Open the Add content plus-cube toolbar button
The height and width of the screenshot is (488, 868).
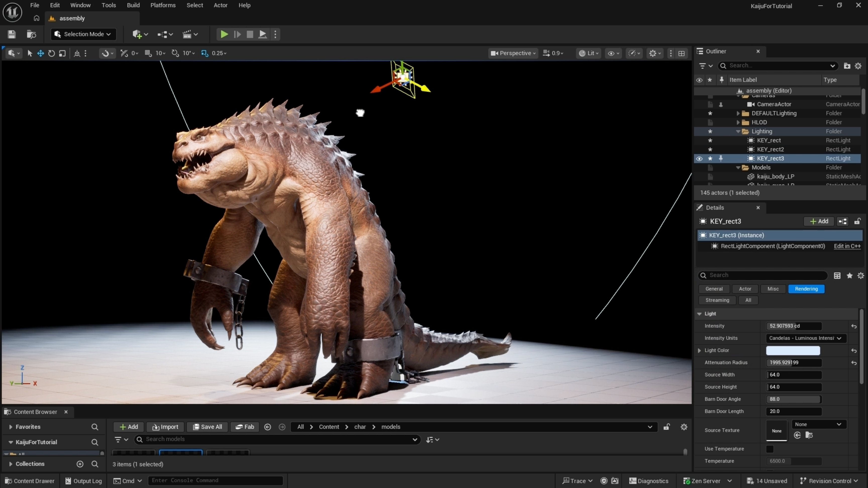tap(140, 34)
